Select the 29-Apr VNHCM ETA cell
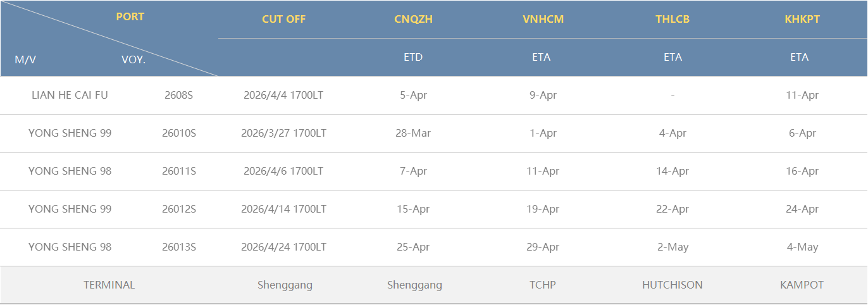This screenshot has width=868, height=305. pyautogui.click(x=543, y=247)
